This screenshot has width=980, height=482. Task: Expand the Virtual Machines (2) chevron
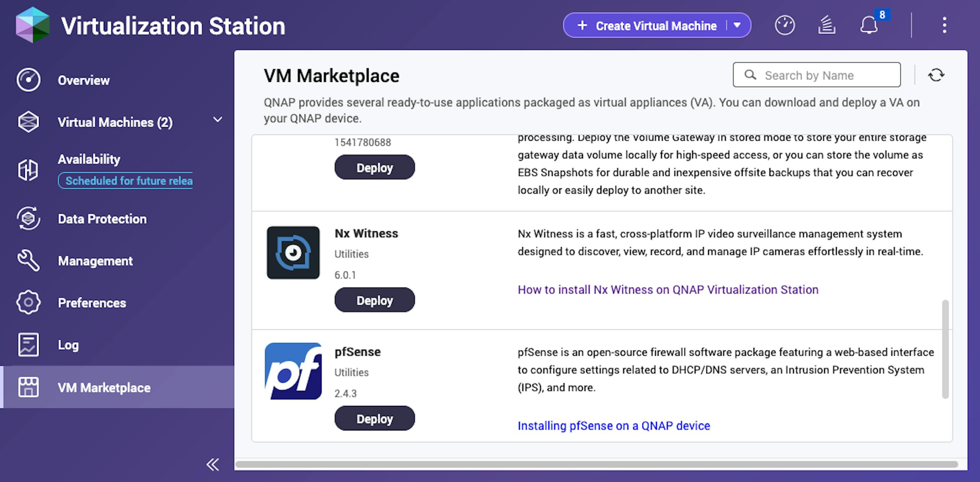217,120
